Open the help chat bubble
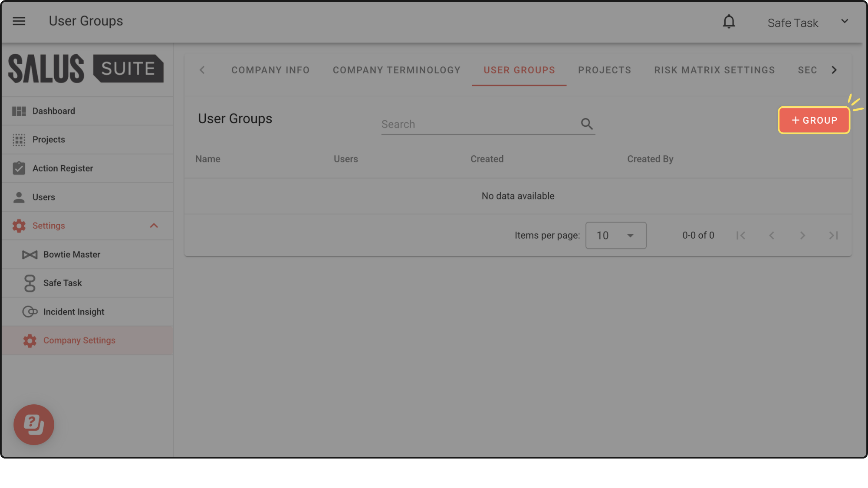The height and width of the screenshot is (488, 868). [x=34, y=424]
